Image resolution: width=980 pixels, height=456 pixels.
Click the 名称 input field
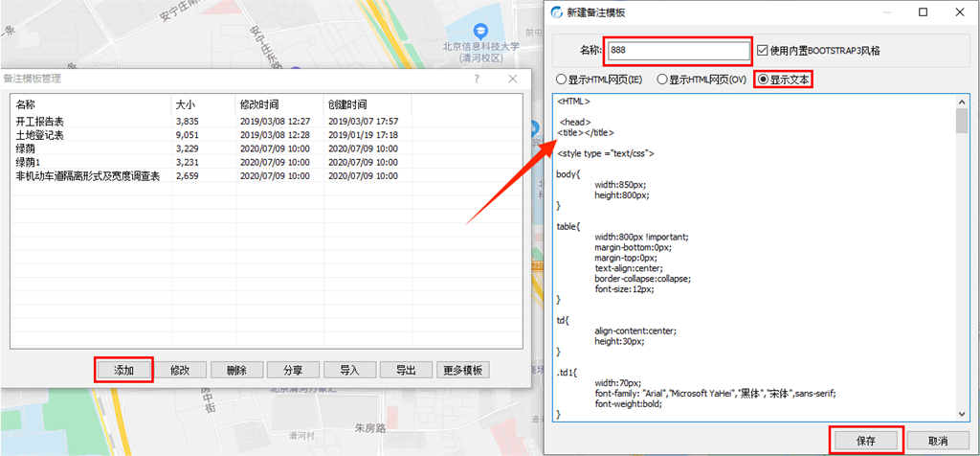(x=678, y=50)
